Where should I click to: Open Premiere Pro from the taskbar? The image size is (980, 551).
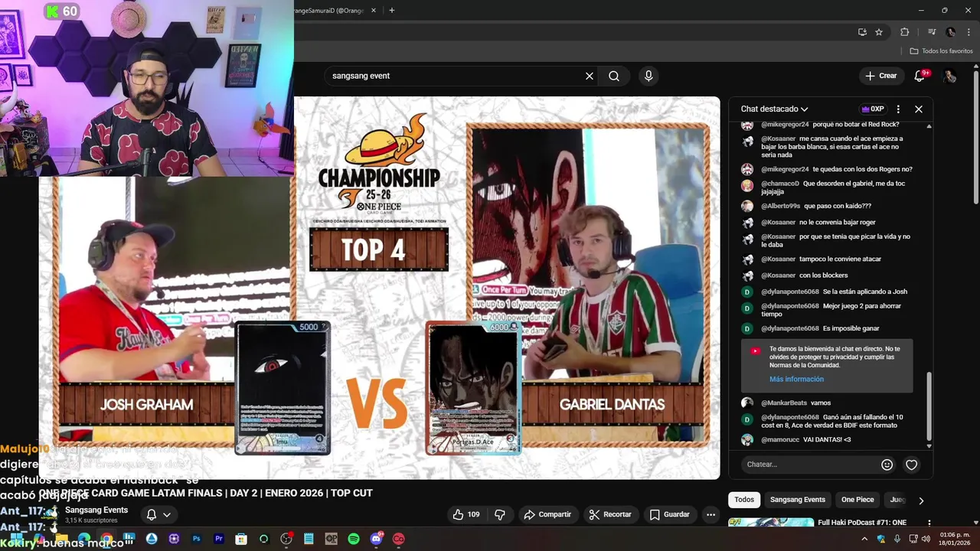[219, 539]
